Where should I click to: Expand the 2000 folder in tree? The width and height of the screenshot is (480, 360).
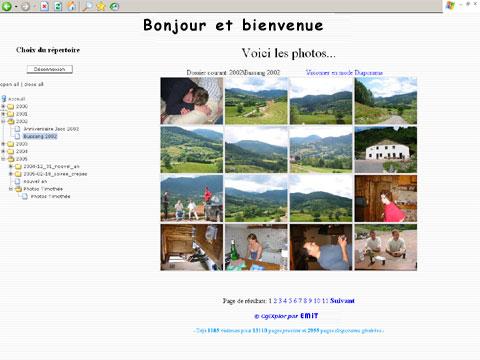coord(3,106)
